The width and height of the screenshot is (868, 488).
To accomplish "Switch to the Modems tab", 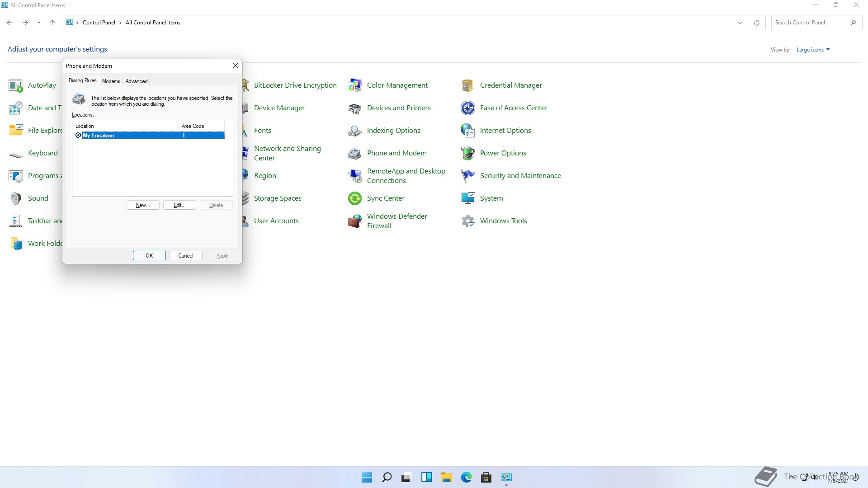I will 111,81.
